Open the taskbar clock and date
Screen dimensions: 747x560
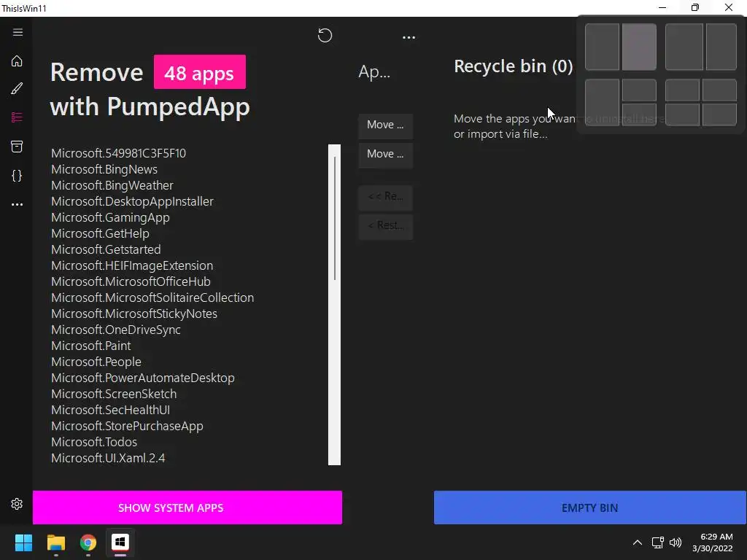[x=712, y=542]
